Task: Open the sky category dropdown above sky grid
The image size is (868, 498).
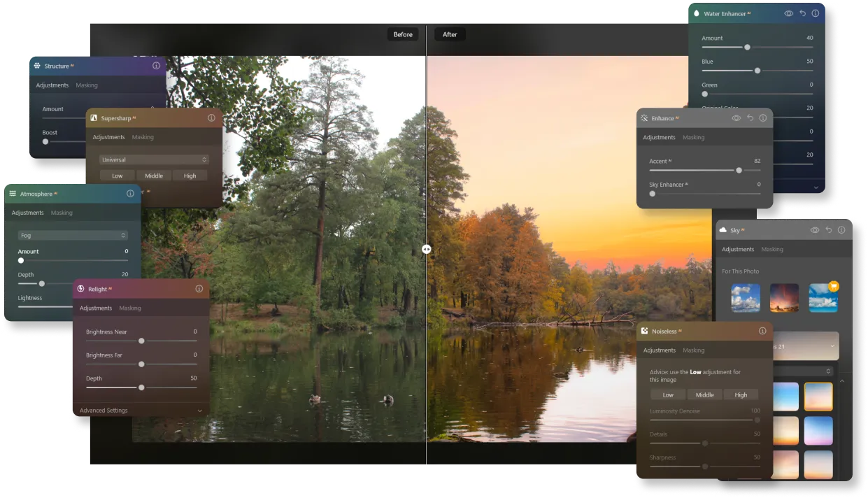Action: click(803, 371)
